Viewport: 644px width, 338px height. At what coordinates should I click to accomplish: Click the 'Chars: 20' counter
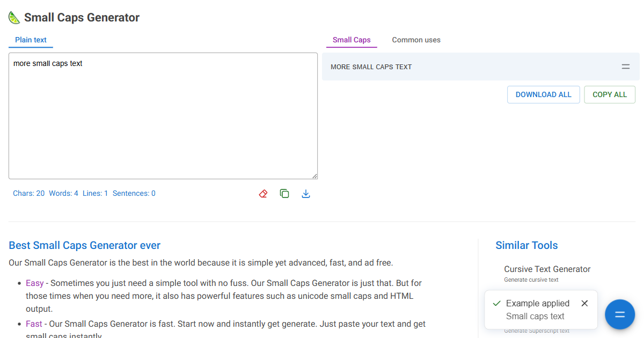click(x=28, y=193)
